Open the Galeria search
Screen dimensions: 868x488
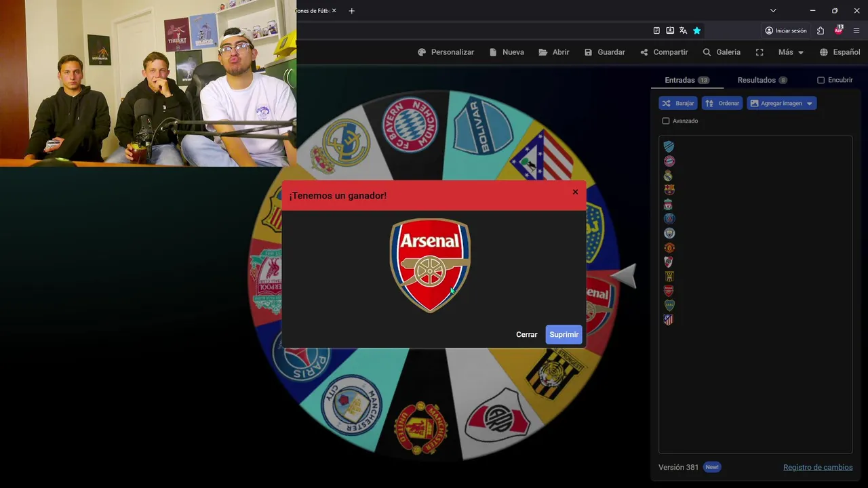pos(722,52)
